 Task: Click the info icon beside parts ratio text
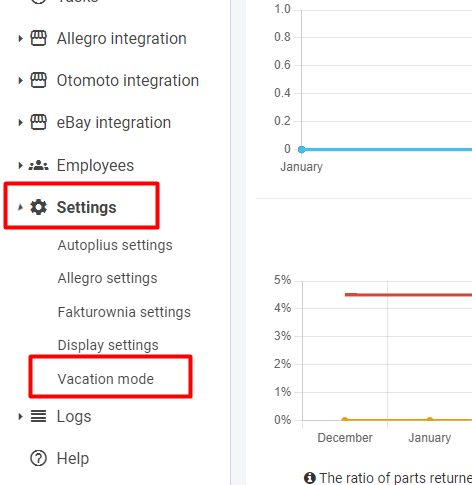pyautogui.click(x=310, y=478)
